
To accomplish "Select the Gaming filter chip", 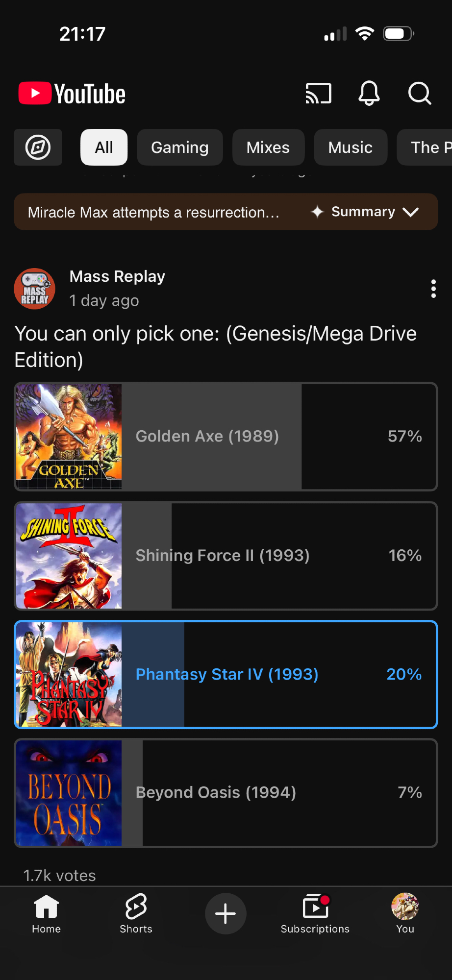I will click(180, 147).
